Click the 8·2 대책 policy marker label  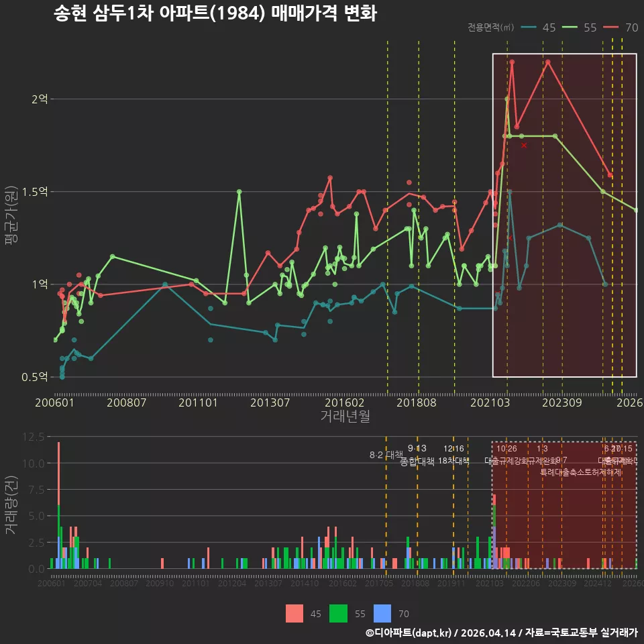click(x=386, y=455)
